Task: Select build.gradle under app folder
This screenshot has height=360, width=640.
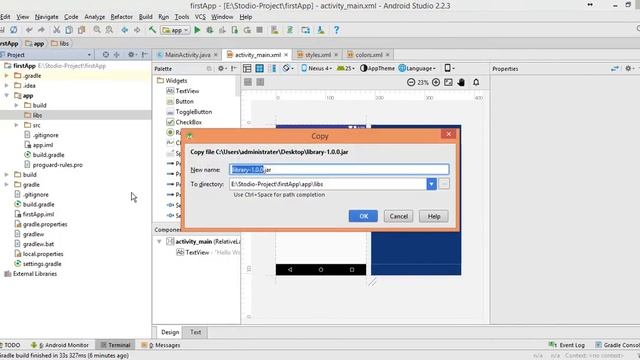Action: 48,155
